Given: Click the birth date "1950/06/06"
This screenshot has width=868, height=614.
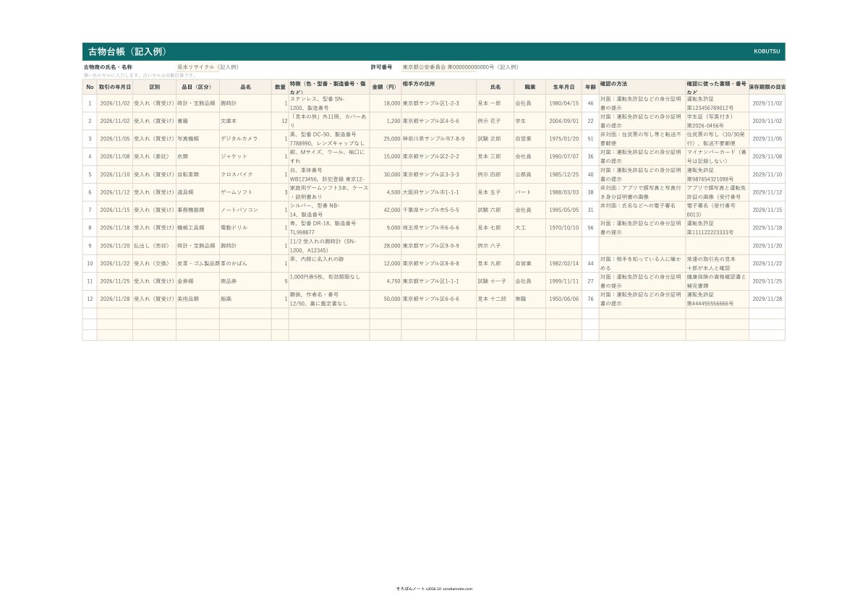Looking at the screenshot, I should 564,299.
